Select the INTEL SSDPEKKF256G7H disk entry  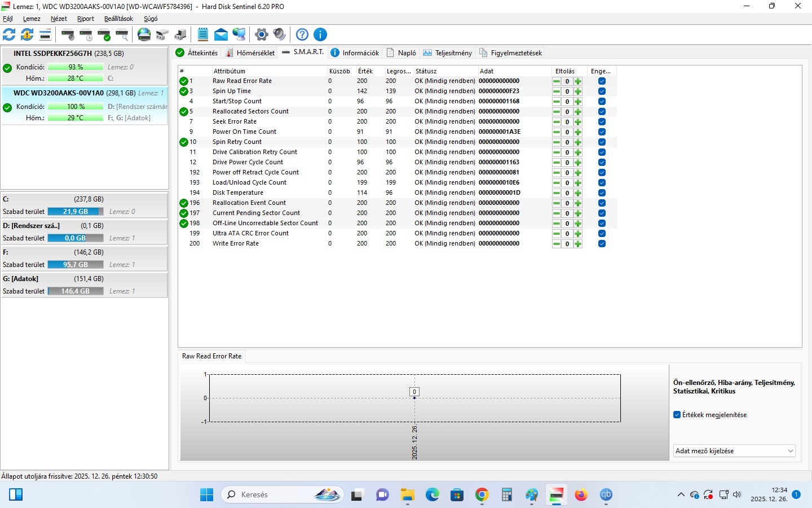click(x=85, y=66)
